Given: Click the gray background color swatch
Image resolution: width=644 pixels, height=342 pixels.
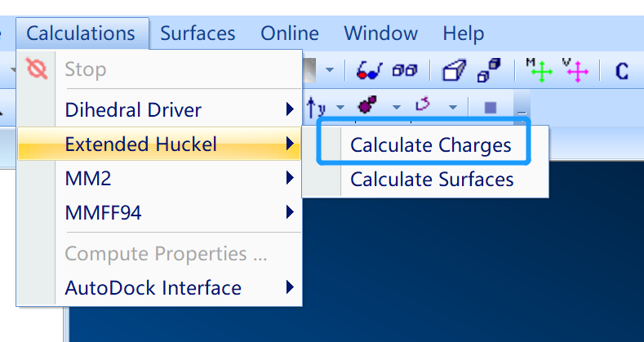Looking at the screenshot, I should pos(312,70).
